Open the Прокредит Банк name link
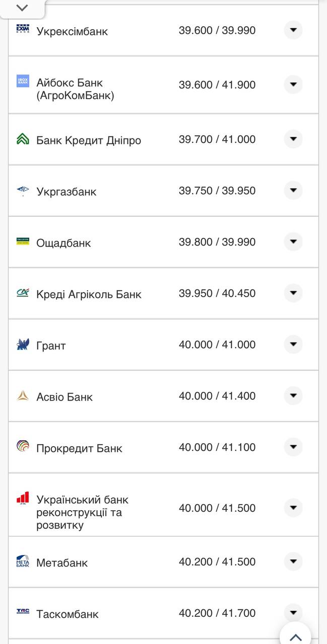327x644 pixels. click(x=79, y=448)
